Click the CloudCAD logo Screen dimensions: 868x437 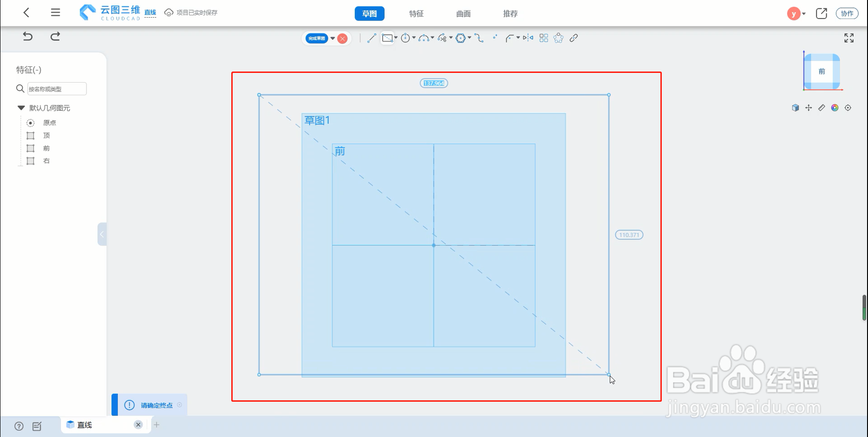110,13
